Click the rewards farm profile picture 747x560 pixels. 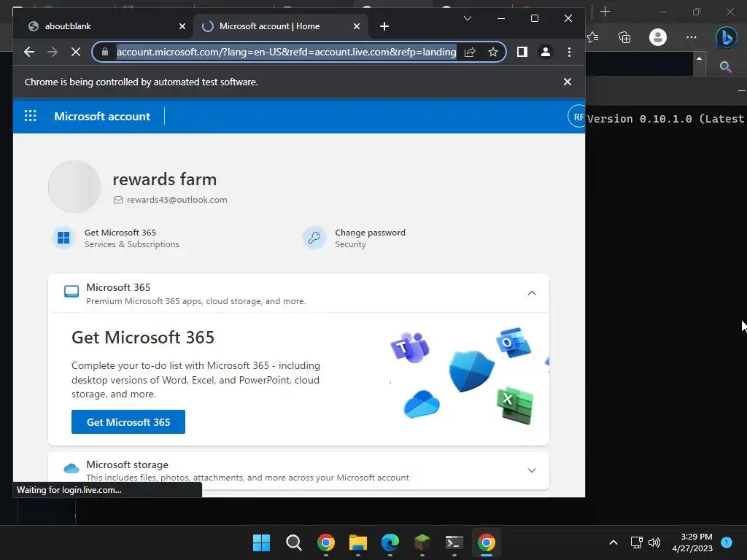point(74,187)
